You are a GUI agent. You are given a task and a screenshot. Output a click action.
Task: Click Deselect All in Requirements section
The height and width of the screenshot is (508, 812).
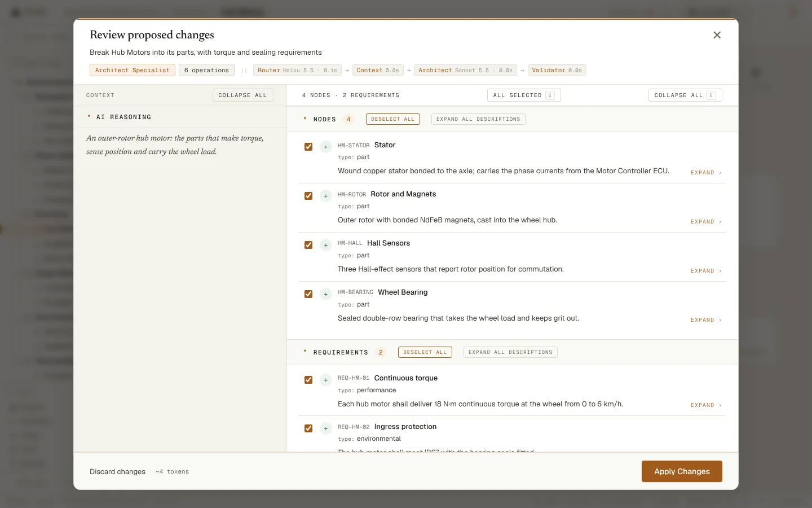tap(425, 352)
